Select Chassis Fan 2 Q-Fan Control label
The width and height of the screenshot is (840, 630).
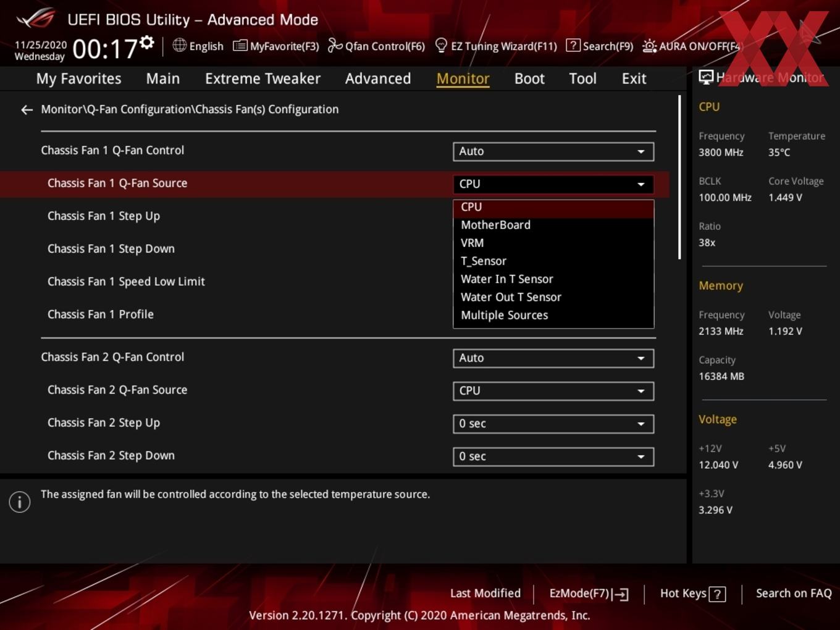coord(112,358)
